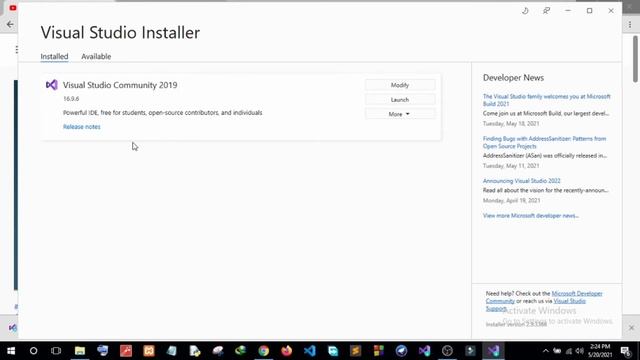This screenshot has height=360, width=640.
Task: Open Visual Studio Code from the taskbar
Action: click(310, 351)
